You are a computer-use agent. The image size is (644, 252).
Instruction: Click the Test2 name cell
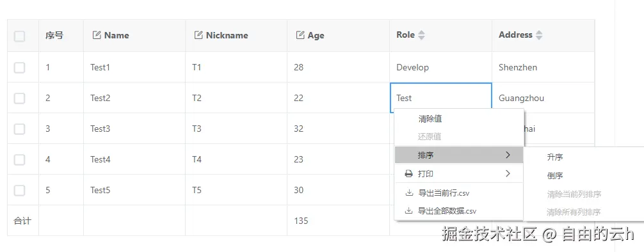pos(134,98)
